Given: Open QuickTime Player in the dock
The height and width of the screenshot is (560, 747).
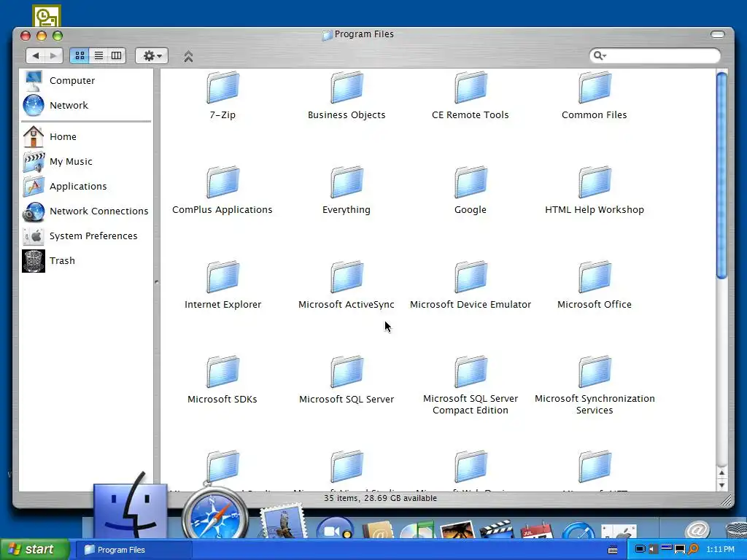Looking at the screenshot, I should (x=578, y=531).
